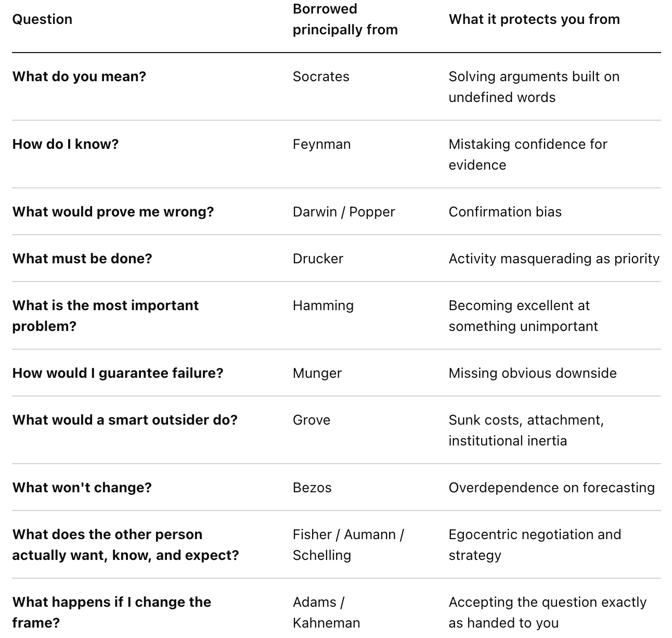Viewport: 672px width, 638px height.
Task: Select What would prove me wrong?
Action: tap(113, 212)
